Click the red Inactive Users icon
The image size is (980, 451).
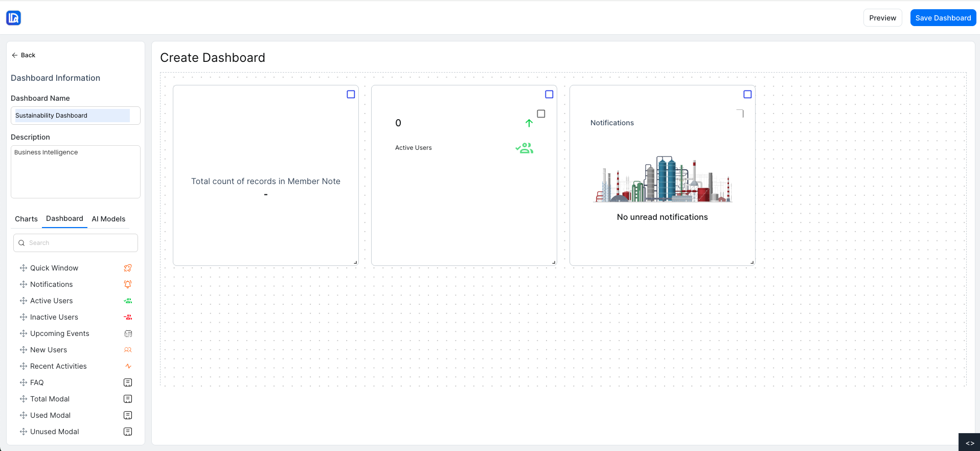[x=128, y=317]
